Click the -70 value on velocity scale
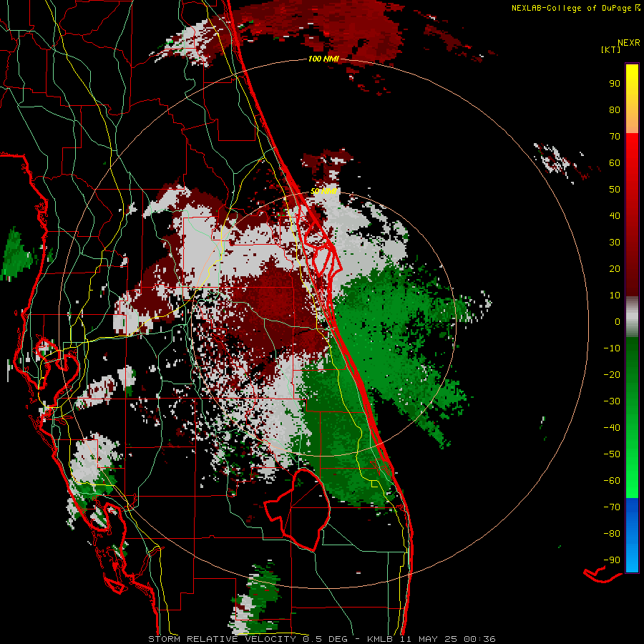 pos(612,507)
